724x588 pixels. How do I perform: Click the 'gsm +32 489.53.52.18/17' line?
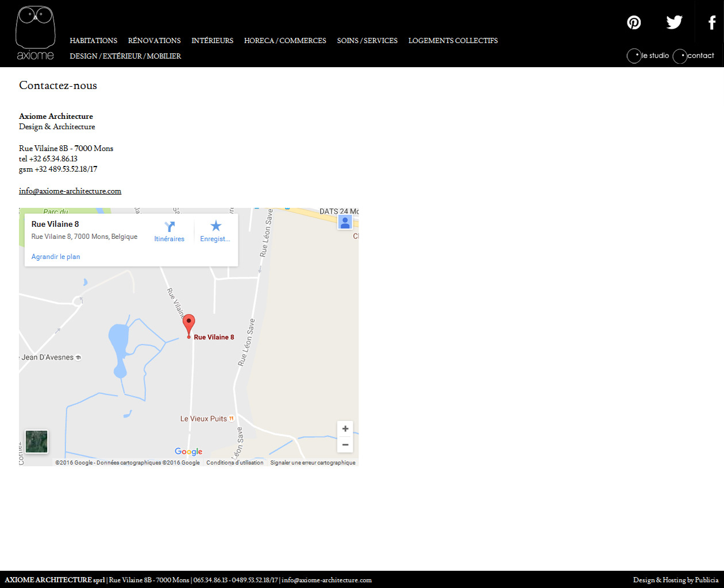click(58, 169)
